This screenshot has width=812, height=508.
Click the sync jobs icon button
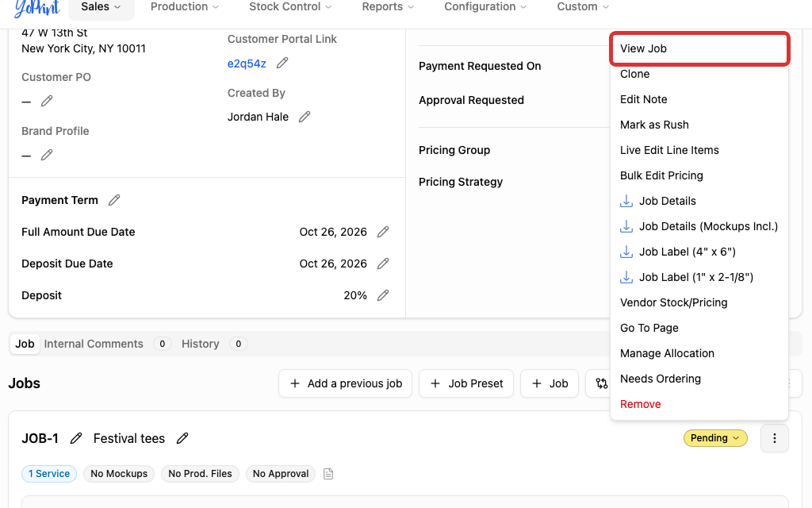[601, 383]
